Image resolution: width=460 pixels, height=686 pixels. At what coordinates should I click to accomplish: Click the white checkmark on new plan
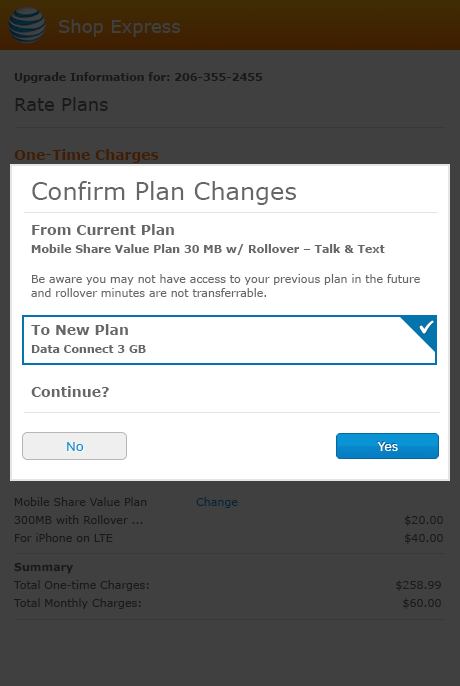[426, 327]
